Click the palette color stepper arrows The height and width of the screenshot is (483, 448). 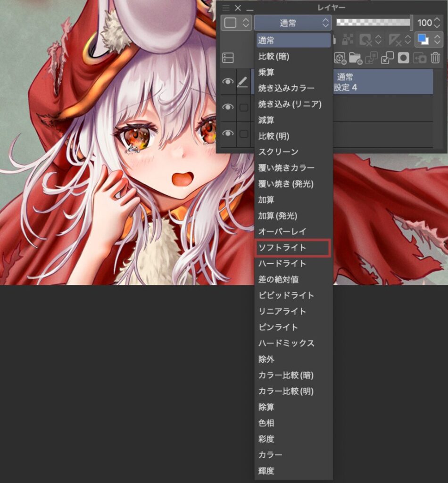[x=246, y=23]
